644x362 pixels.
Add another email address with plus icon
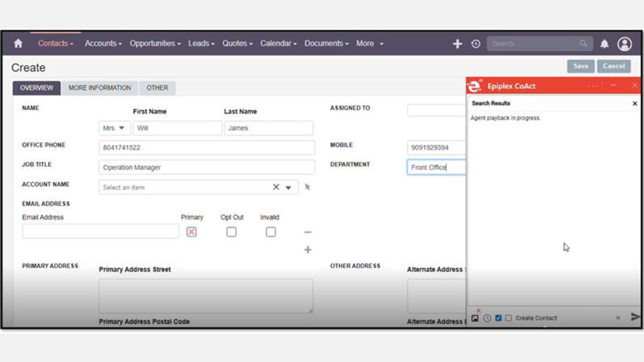308,250
